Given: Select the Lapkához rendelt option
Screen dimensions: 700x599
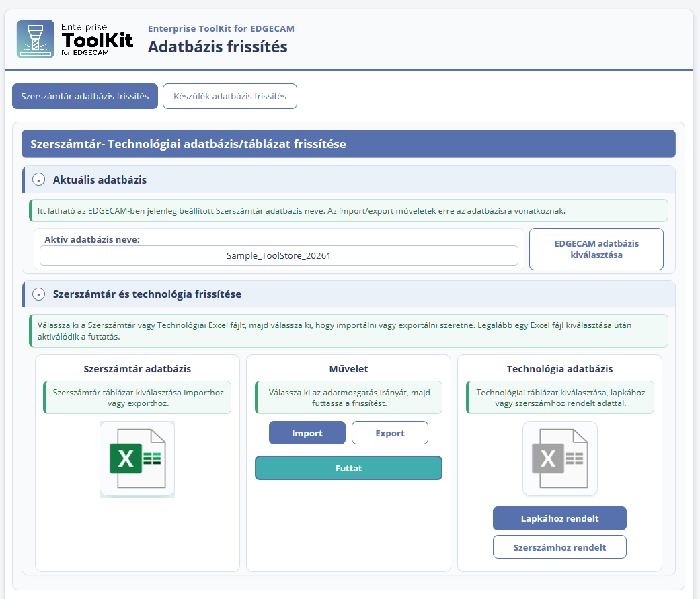Looking at the screenshot, I should 560,518.
